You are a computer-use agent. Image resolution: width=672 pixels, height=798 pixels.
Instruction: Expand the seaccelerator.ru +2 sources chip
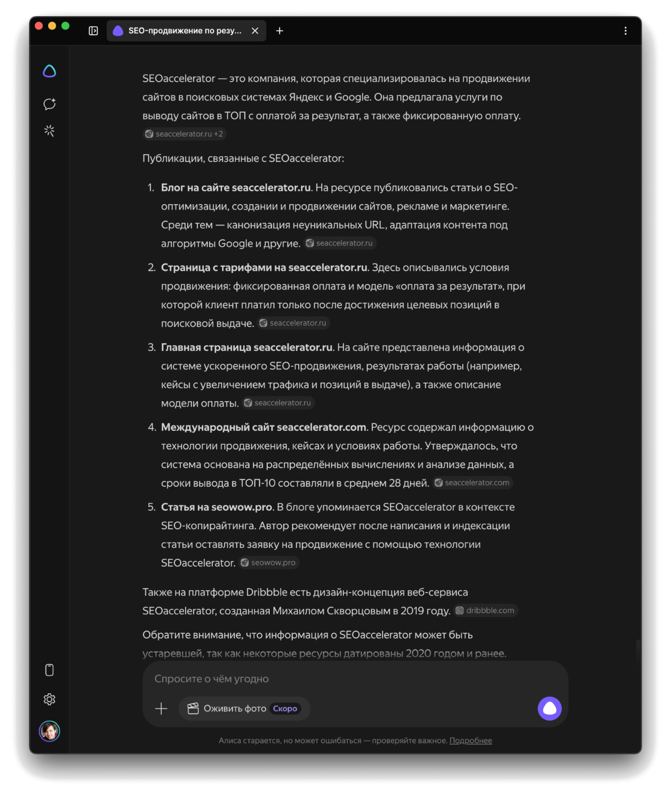click(184, 134)
